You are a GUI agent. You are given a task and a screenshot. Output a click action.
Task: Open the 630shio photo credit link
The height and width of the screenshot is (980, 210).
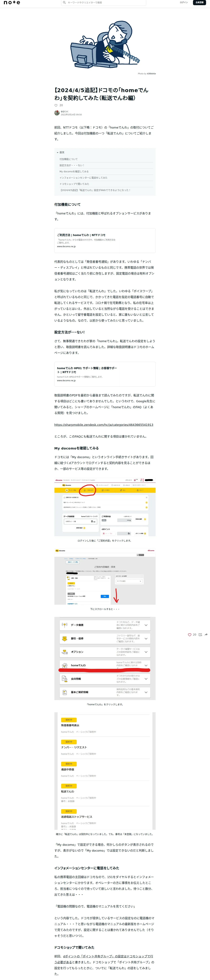point(151,74)
